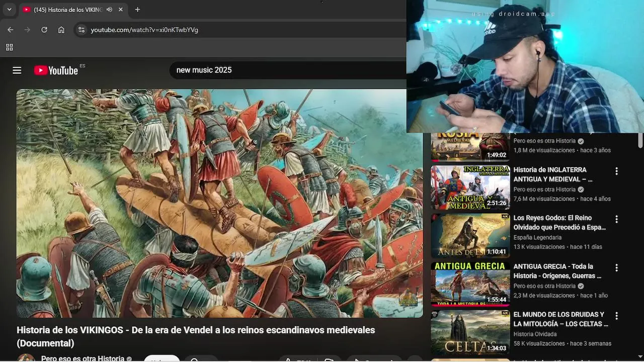Open the Inglaterra Antigua y Medieval thumbnail
Screen dimensions: 644x362
(470, 188)
